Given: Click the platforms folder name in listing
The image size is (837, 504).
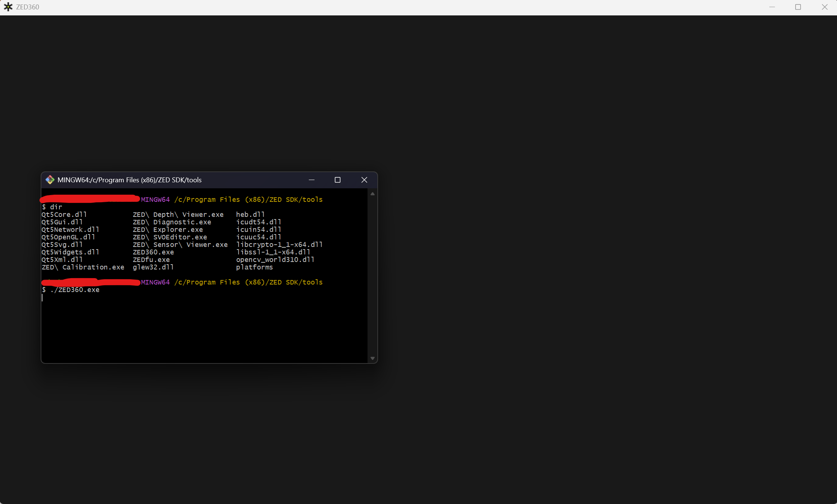Looking at the screenshot, I should 254,267.
